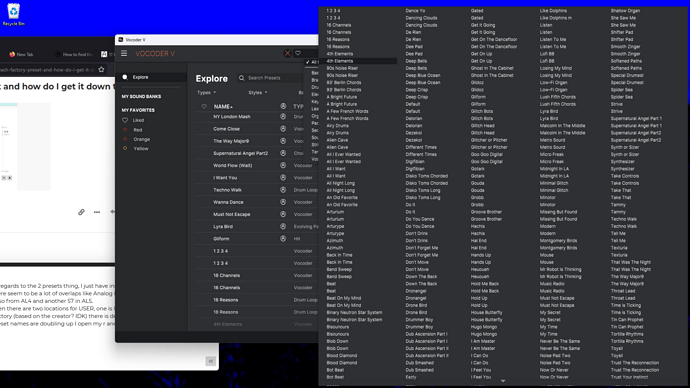This screenshot has height=388, width=690.
Task: Click the heart icon in the top bar
Action: pos(298,53)
